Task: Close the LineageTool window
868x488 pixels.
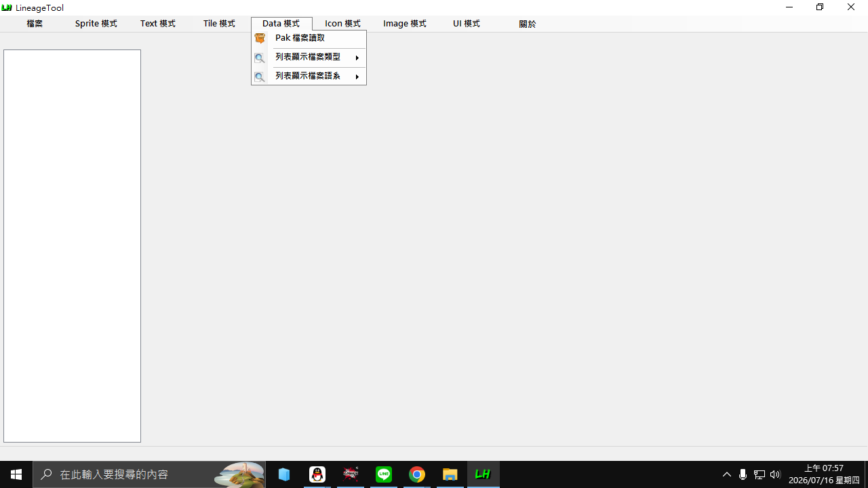Action: point(851,7)
